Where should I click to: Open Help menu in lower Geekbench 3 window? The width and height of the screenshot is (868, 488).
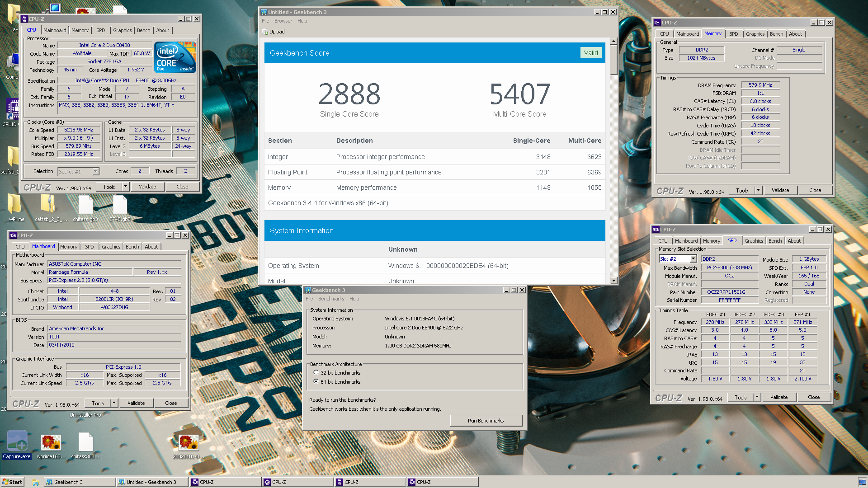coord(354,299)
